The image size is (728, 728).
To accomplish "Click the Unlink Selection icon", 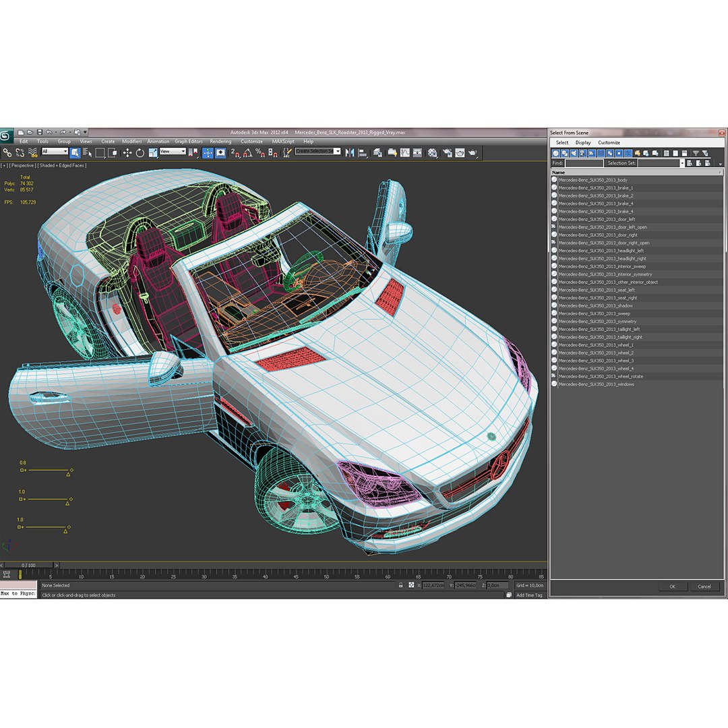I will click(20, 152).
